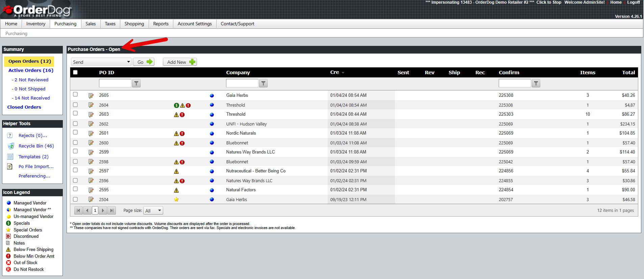Screen dimensions: 644x279
Task: Go to last page of results
Action: coord(112,211)
